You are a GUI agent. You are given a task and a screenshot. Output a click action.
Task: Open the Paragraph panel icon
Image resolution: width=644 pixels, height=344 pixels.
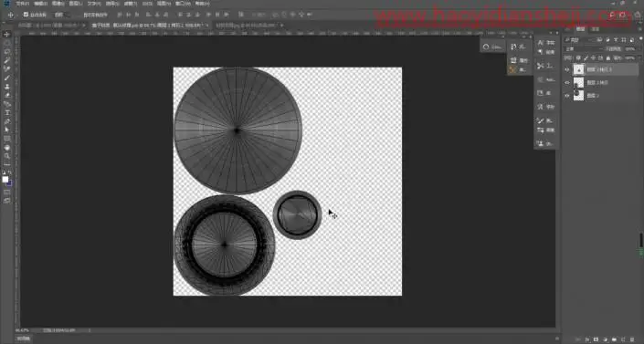click(541, 52)
